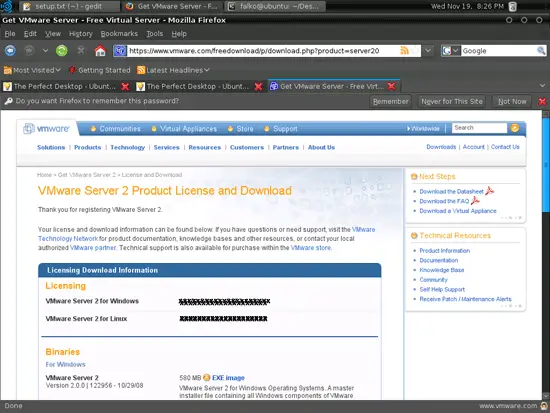Click the VMware logo in the site header

tap(46, 129)
